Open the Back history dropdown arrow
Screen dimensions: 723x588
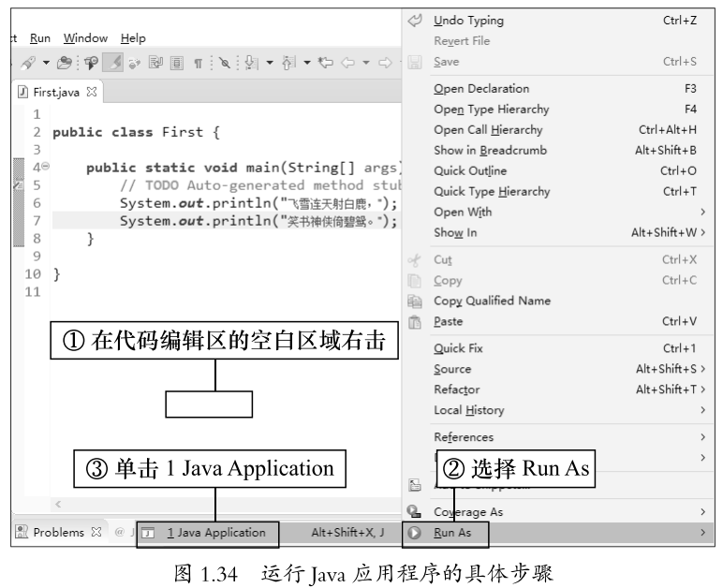pyautogui.click(x=366, y=62)
